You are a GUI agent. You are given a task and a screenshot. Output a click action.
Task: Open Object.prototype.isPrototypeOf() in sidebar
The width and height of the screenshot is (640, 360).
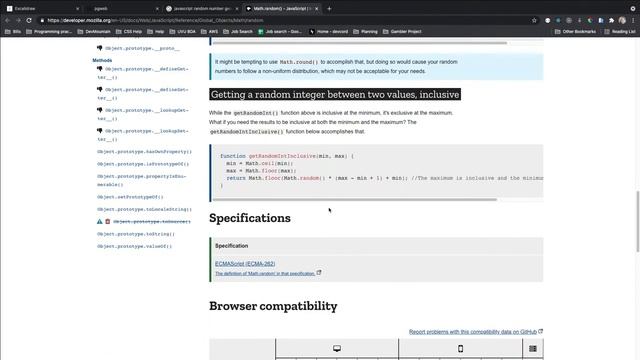click(x=143, y=164)
